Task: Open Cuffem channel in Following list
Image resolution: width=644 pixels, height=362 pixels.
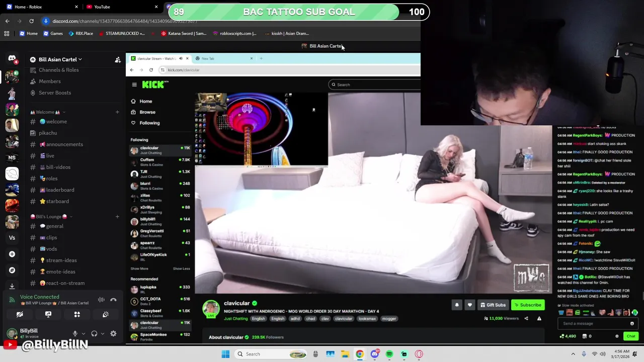Action: [x=160, y=162]
